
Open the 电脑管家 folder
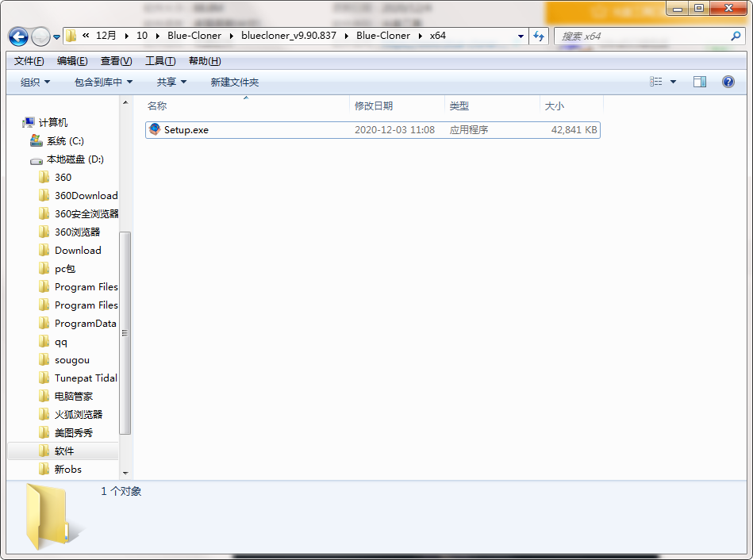point(74,397)
